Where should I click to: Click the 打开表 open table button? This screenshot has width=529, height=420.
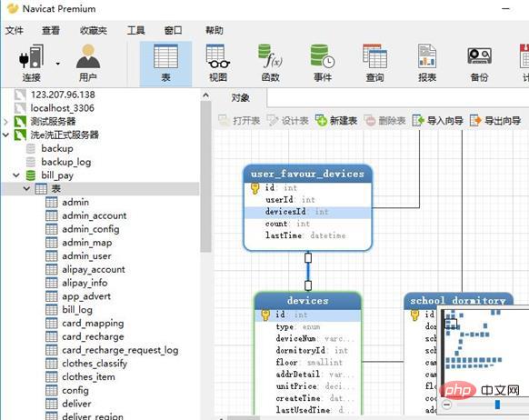pyautogui.click(x=239, y=120)
